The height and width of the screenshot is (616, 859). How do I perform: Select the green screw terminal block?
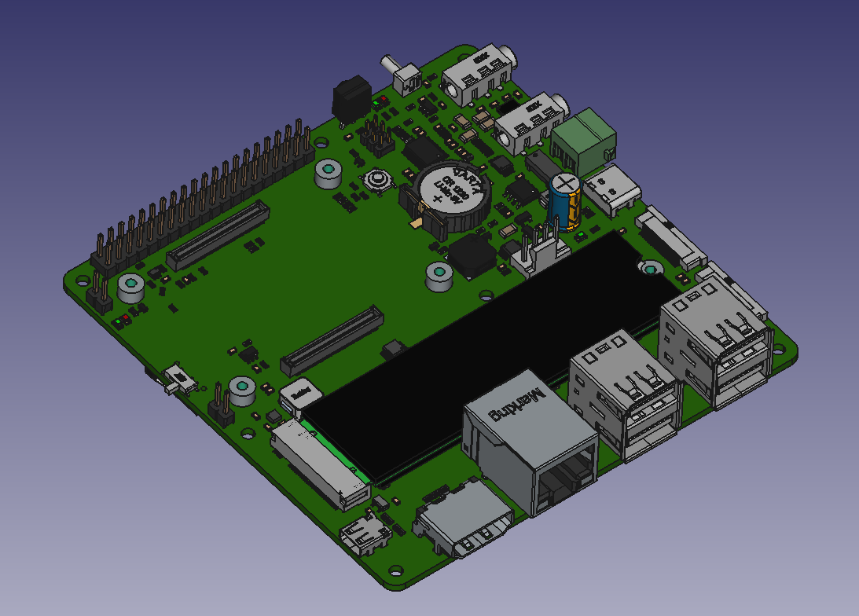pos(584,141)
